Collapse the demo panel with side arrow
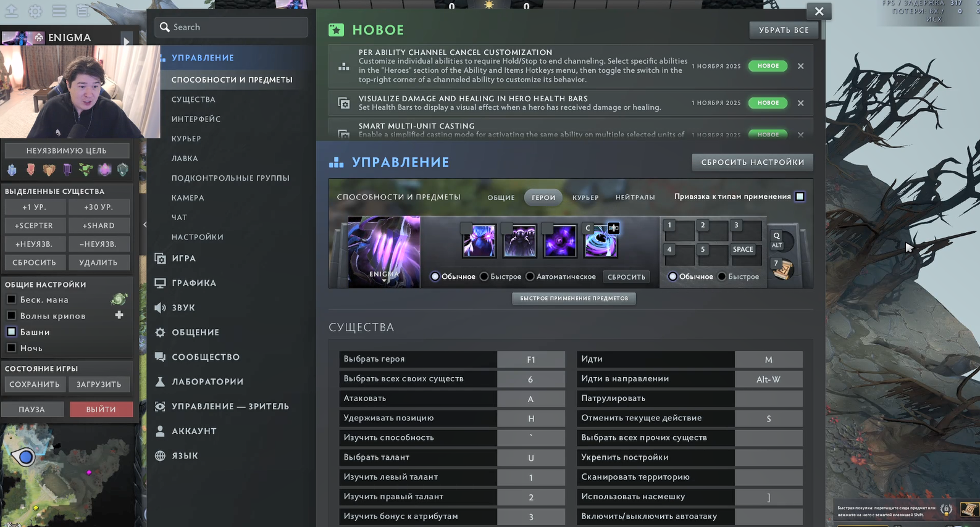 144,225
